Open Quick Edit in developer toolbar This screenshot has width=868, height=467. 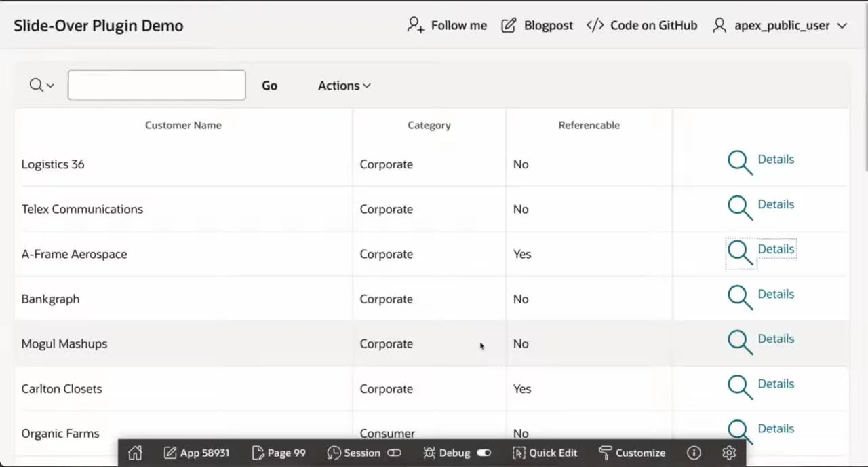pos(545,453)
